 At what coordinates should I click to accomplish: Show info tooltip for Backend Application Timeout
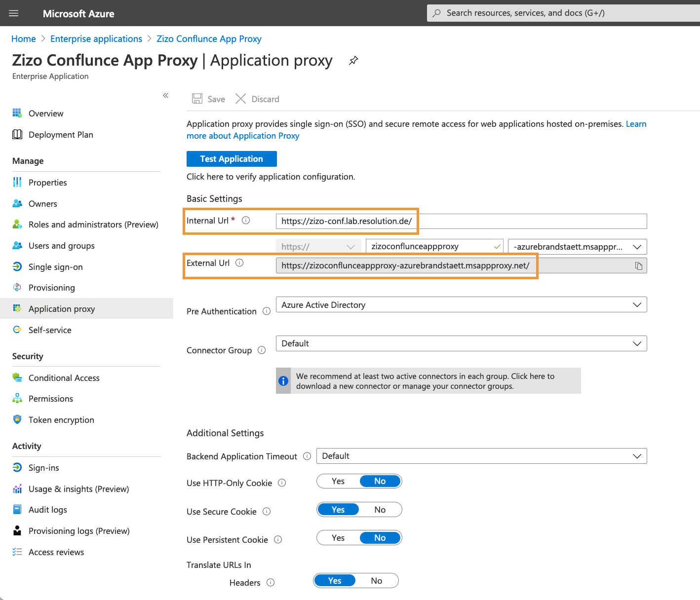pos(307,456)
